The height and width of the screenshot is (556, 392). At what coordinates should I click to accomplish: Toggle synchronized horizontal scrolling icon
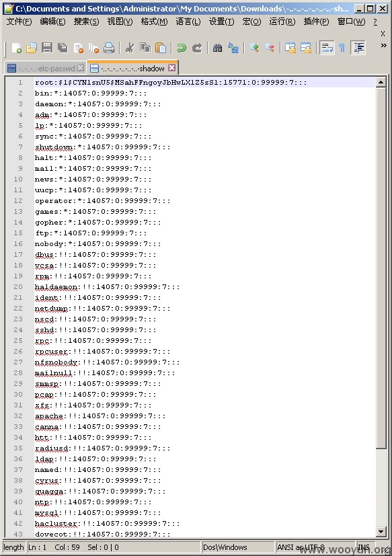point(306,48)
